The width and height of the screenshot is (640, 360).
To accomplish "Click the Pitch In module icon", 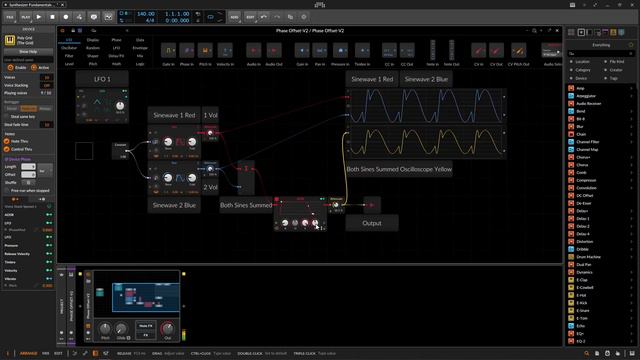I will pos(205,51).
